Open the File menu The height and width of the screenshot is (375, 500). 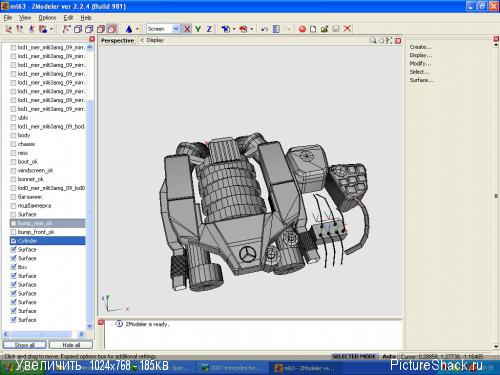[x=8, y=18]
